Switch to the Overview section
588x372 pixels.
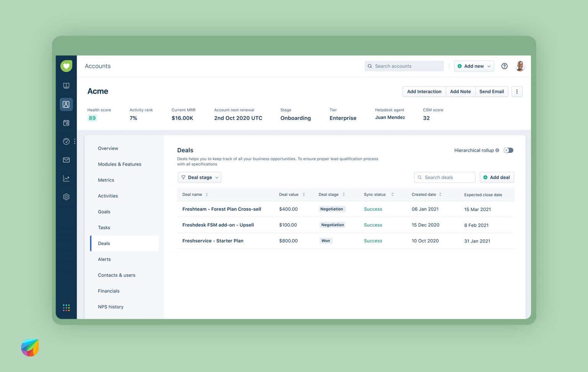pyautogui.click(x=108, y=148)
